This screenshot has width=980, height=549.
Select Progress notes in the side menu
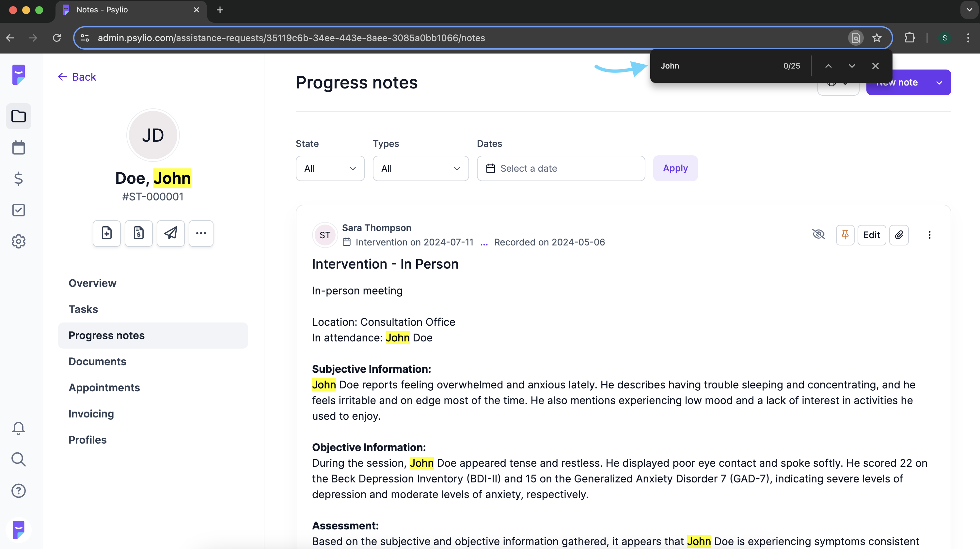click(x=153, y=335)
